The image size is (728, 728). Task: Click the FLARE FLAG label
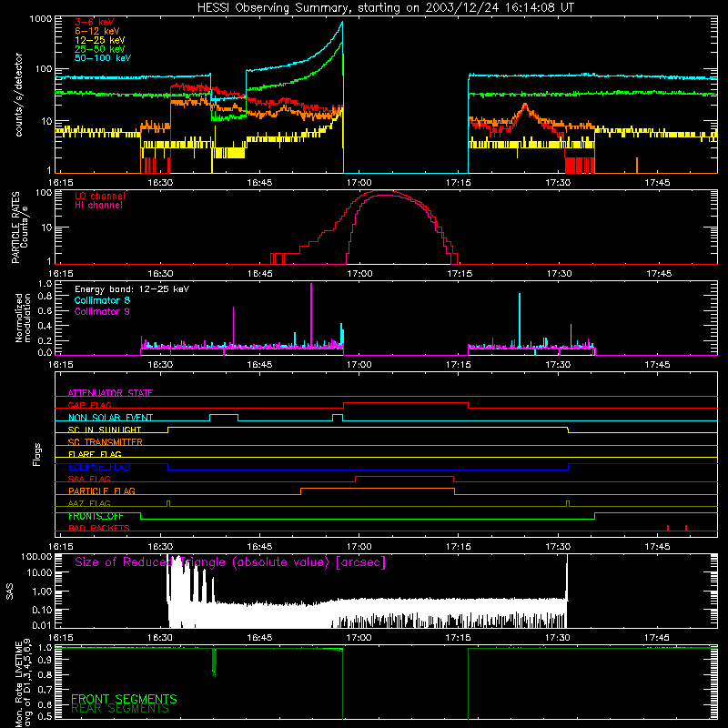click(95, 454)
